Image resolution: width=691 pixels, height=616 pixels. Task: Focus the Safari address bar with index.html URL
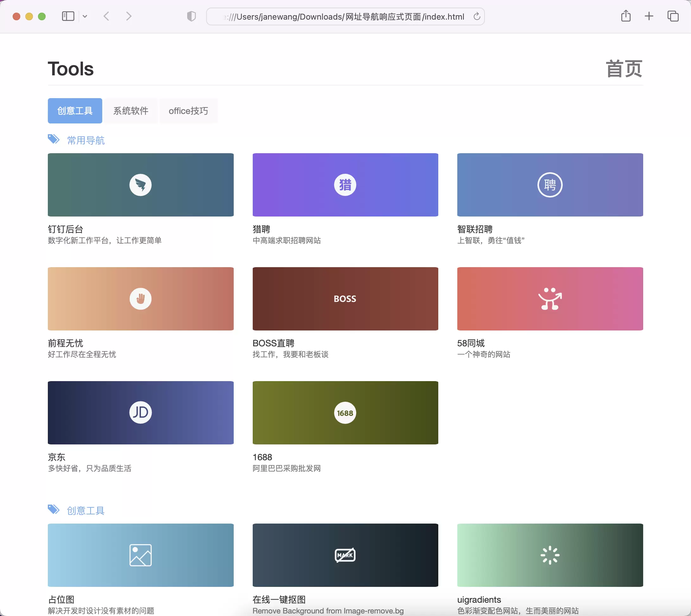(x=345, y=16)
